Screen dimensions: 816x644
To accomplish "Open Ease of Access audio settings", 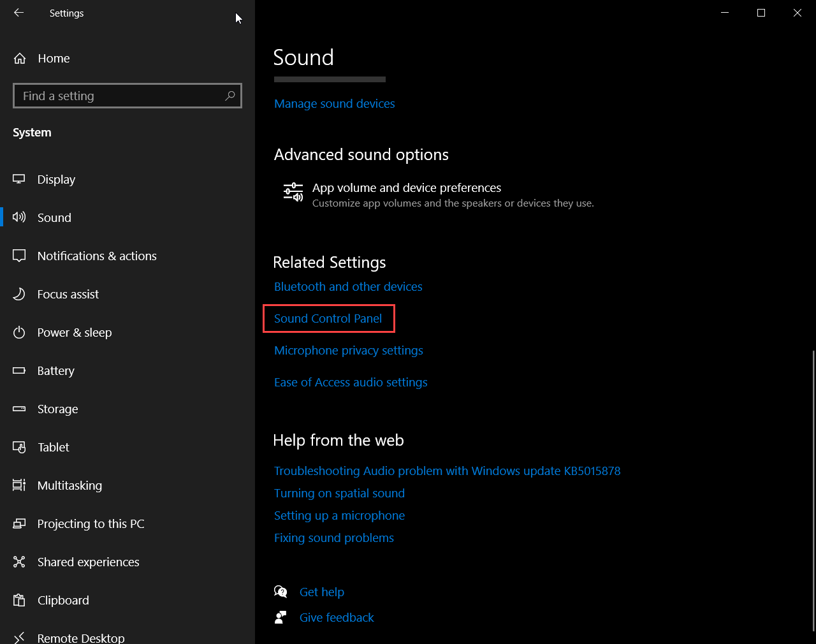I will pyautogui.click(x=351, y=382).
